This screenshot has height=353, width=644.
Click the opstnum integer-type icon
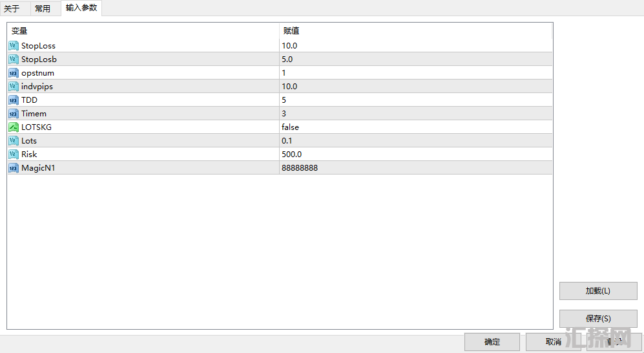14,73
